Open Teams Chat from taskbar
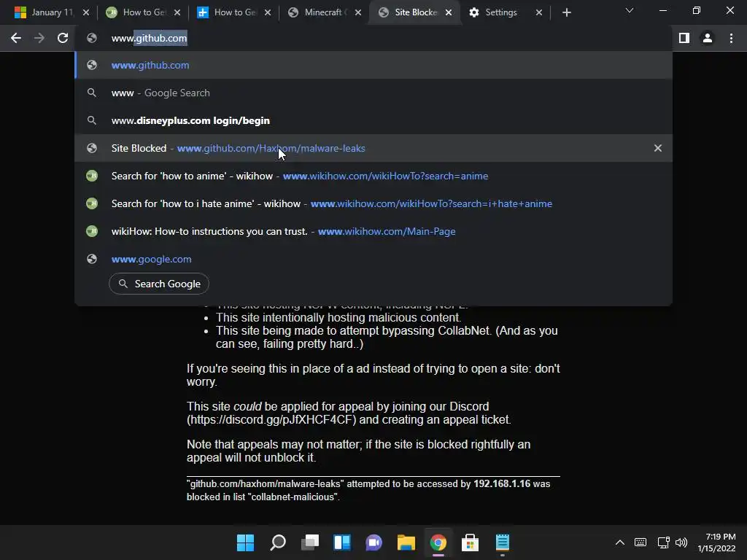 coord(374,542)
